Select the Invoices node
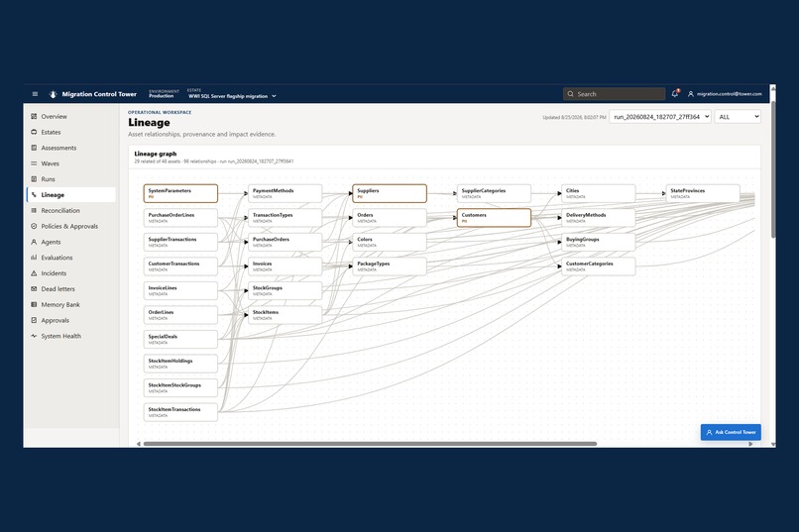 click(x=285, y=266)
